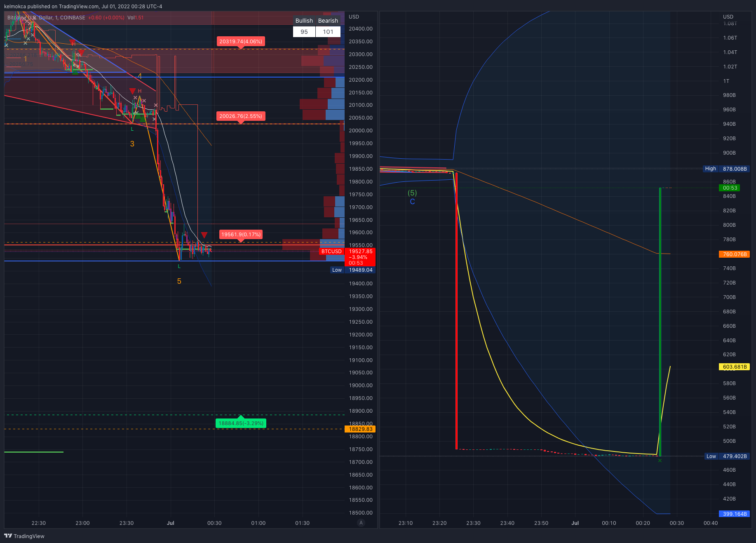Click the orange 760.076B value tag
Image resolution: width=756 pixels, height=543 pixels.
pyautogui.click(x=734, y=254)
